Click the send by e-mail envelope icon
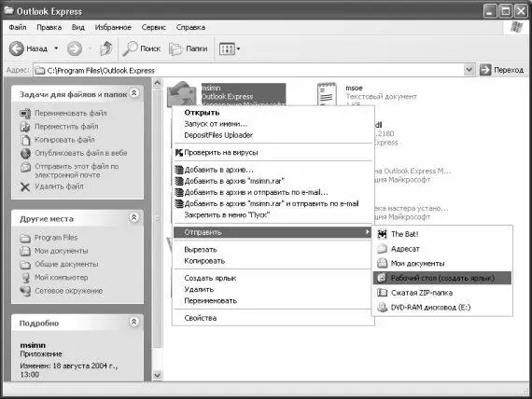532x399 pixels. pyautogui.click(x=25, y=167)
